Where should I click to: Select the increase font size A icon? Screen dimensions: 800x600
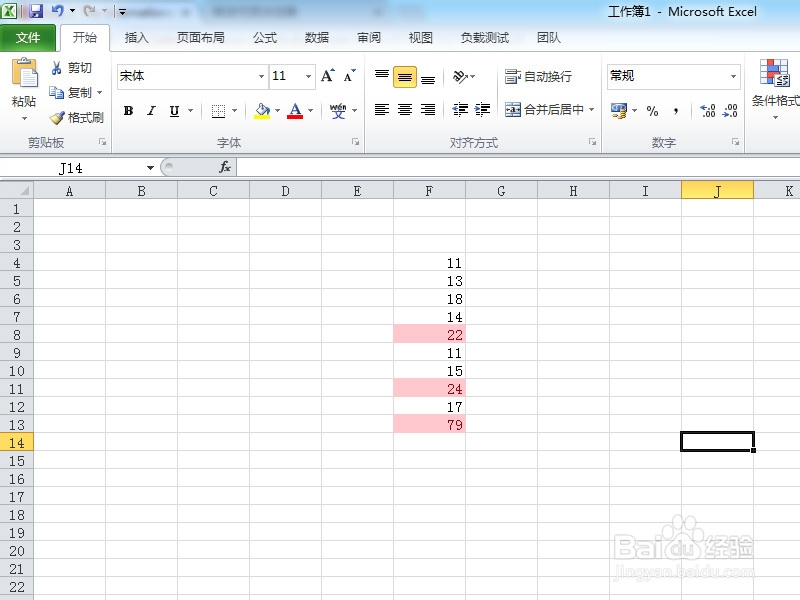tap(325, 74)
